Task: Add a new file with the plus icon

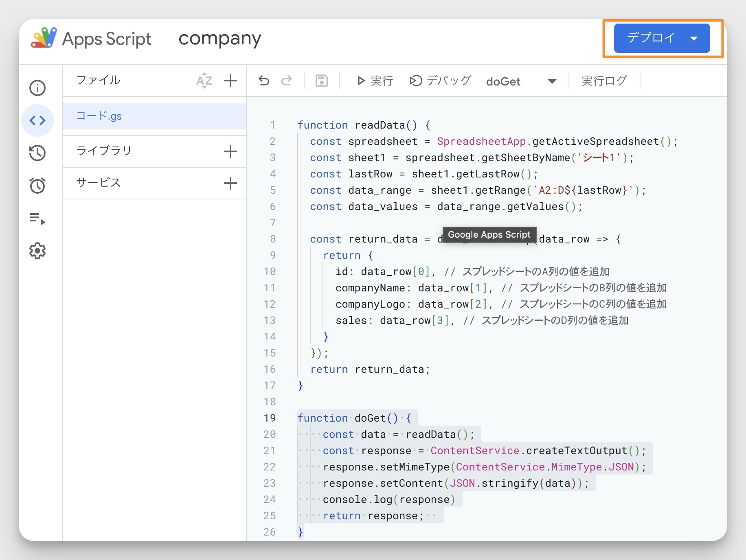Action: [x=230, y=81]
